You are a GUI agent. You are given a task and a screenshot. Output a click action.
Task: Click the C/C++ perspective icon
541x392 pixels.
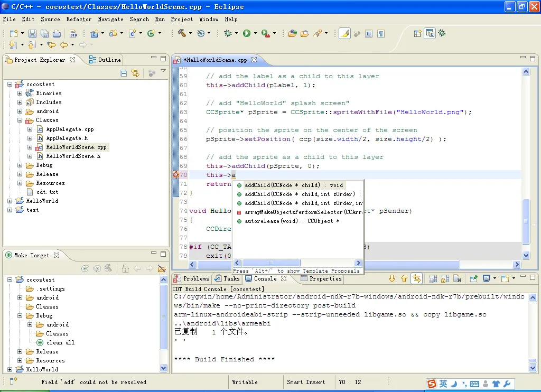(430, 33)
